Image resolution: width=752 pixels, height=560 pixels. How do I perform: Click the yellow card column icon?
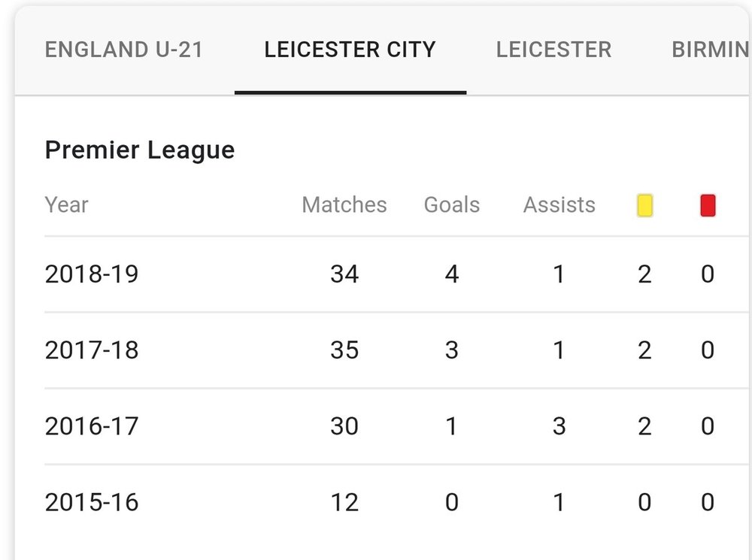click(644, 205)
